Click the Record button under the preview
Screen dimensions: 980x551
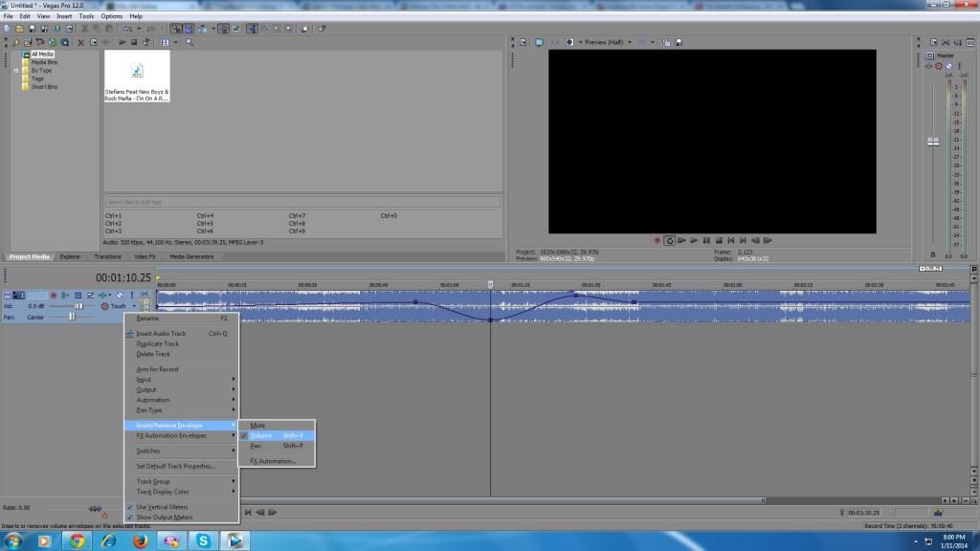(657, 240)
